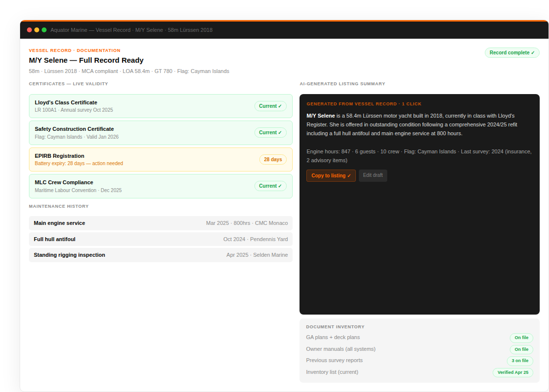The image size is (549, 392).
Task: Click the Verified Apr 25 badge
Action: click(x=513, y=372)
